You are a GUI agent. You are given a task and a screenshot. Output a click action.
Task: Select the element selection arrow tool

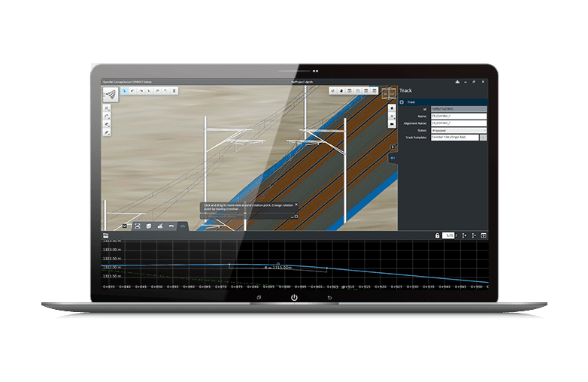pos(125,91)
